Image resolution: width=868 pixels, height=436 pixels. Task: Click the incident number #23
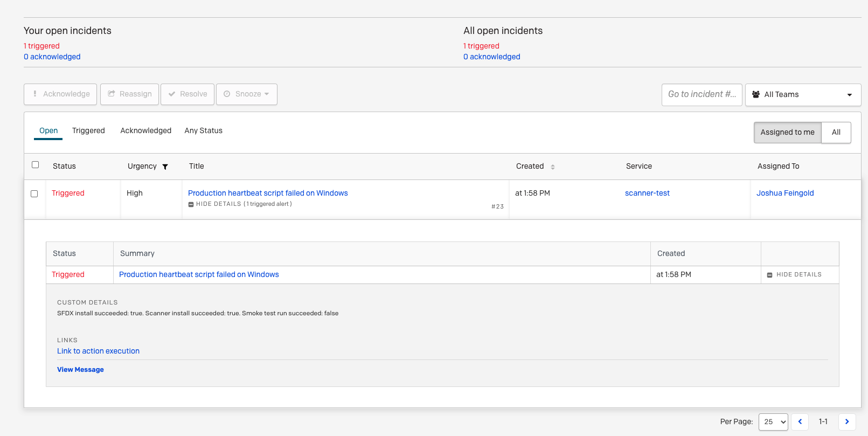[x=497, y=207]
